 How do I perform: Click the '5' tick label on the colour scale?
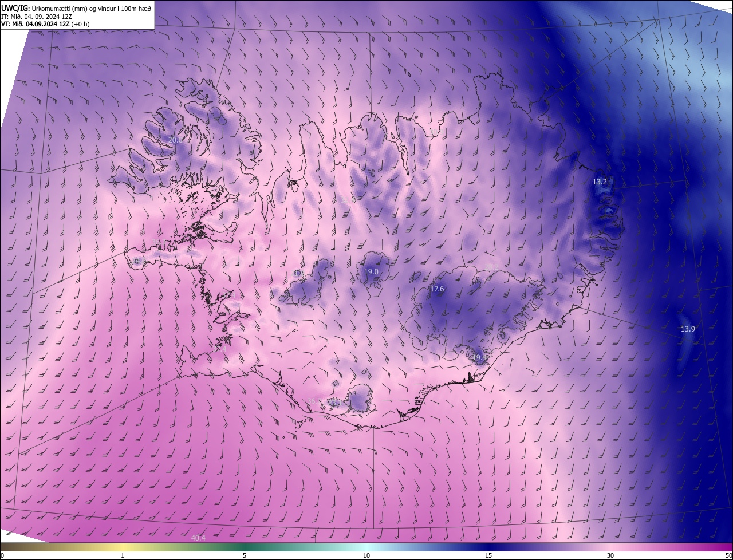point(245,555)
